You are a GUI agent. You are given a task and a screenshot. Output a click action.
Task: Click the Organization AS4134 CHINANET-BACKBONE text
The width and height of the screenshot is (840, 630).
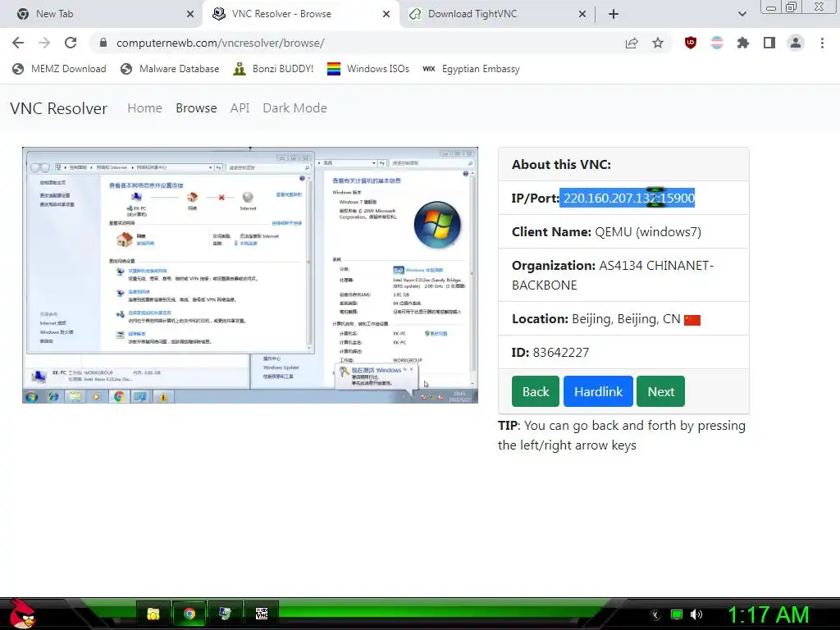[613, 276]
